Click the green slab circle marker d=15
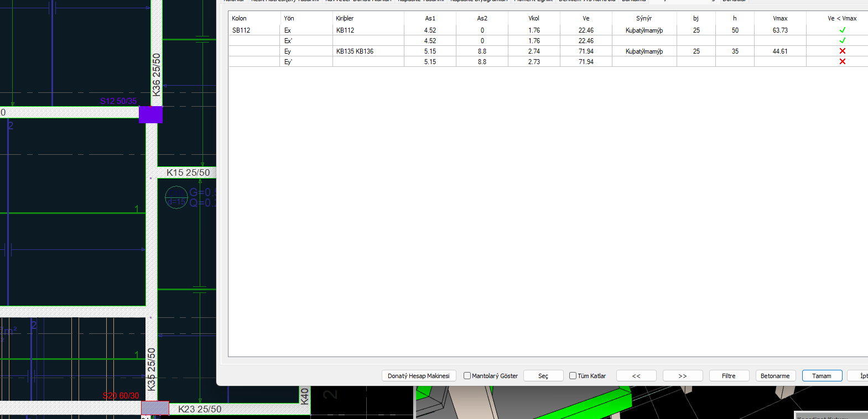 [x=176, y=198]
